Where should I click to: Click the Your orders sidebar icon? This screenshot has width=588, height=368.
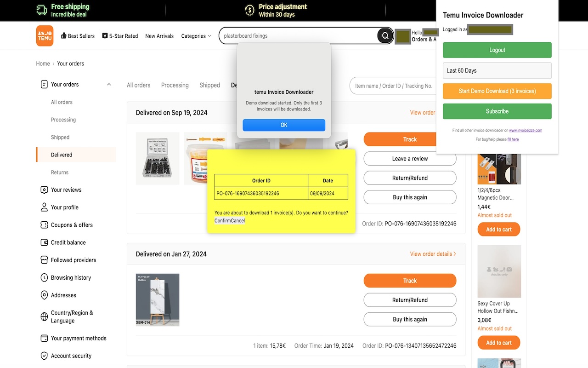point(44,85)
